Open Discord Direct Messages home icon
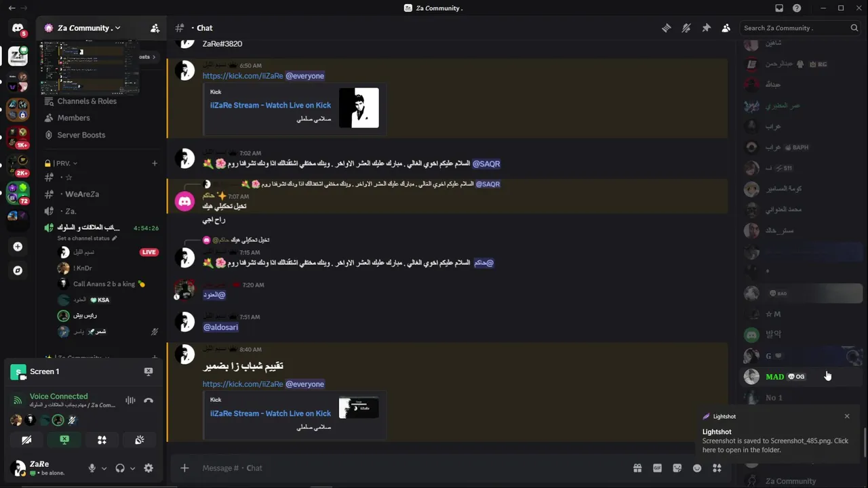The width and height of the screenshot is (868, 488). tap(18, 28)
